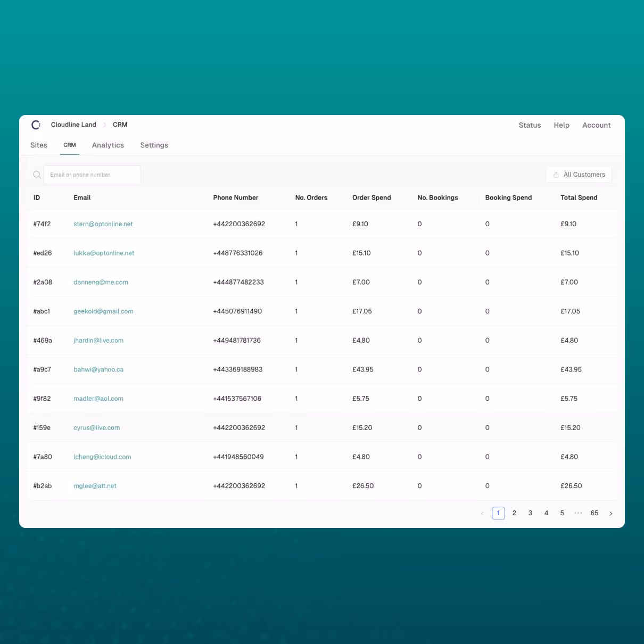This screenshot has width=644, height=644.
Task: Focus the Email or phone number field
Action: pos(92,175)
